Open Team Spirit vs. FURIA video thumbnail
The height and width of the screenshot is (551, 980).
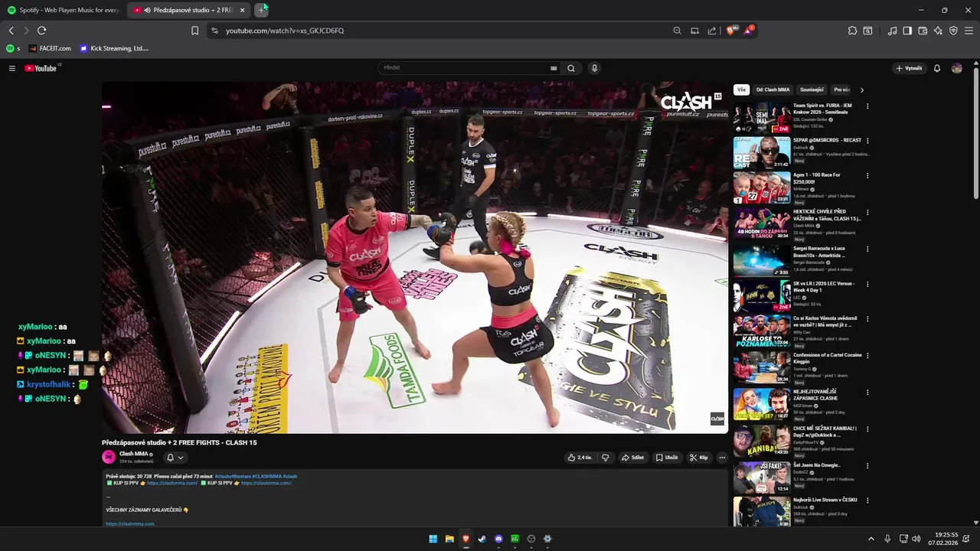pos(762,118)
